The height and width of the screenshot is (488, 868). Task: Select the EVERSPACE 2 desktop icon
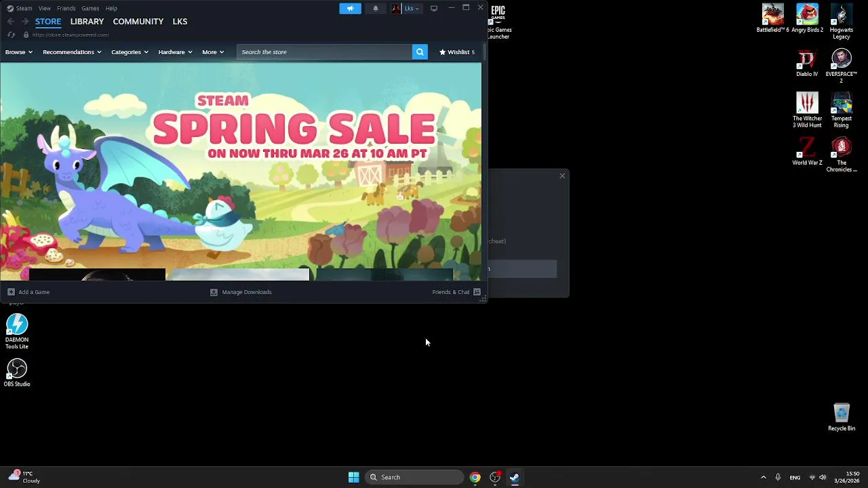pyautogui.click(x=842, y=66)
